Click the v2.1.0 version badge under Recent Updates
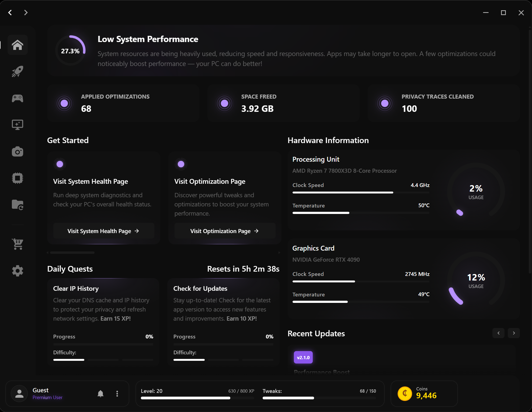532x412 pixels. pyautogui.click(x=303, y=357)
